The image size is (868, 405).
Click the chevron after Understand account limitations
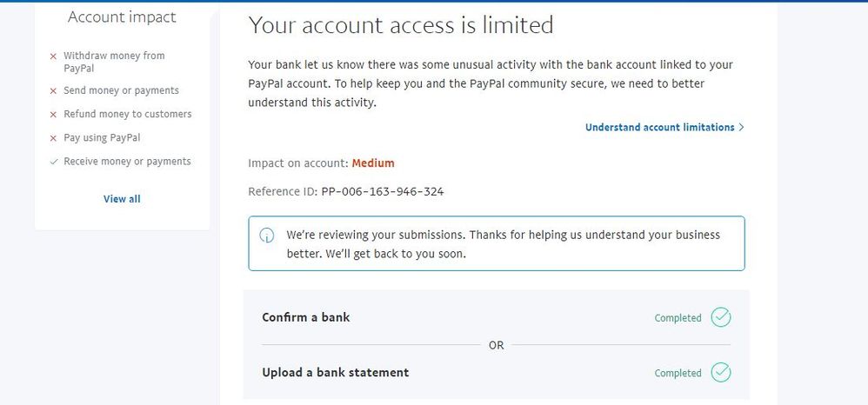(741, 127)
